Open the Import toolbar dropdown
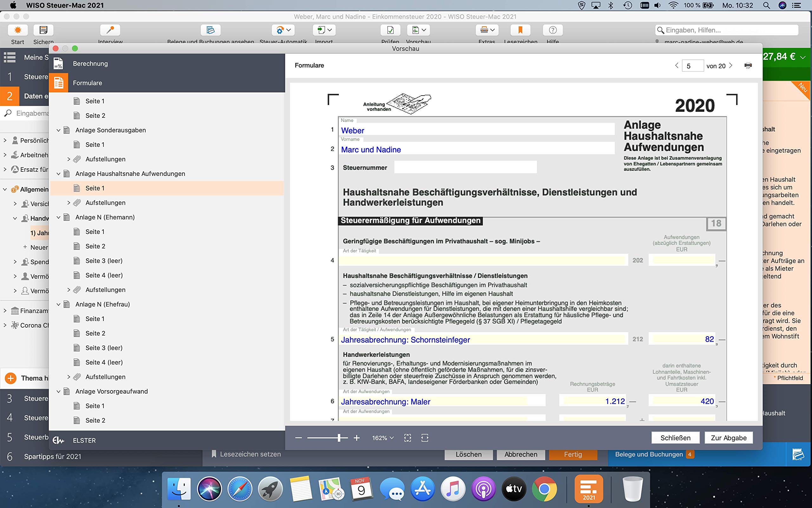Viewport: 812px width, 508px height. (x=324, y=30)
